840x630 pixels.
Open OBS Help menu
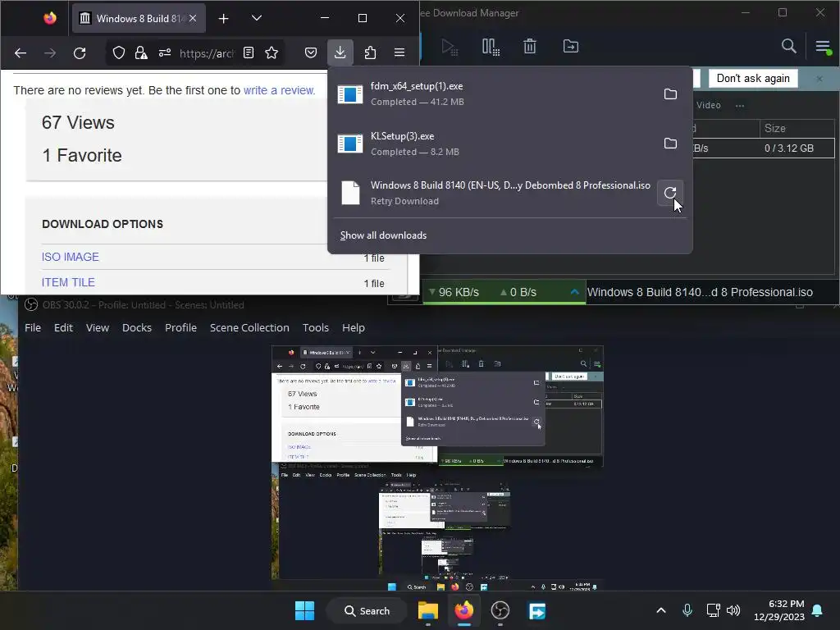[354, 327]
